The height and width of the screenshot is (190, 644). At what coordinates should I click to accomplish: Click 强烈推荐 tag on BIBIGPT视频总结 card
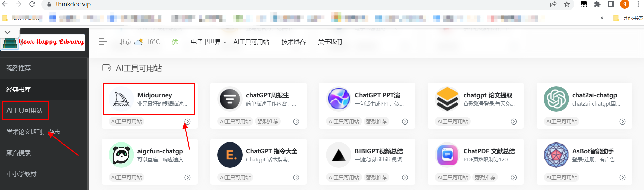tap(376, 177)
